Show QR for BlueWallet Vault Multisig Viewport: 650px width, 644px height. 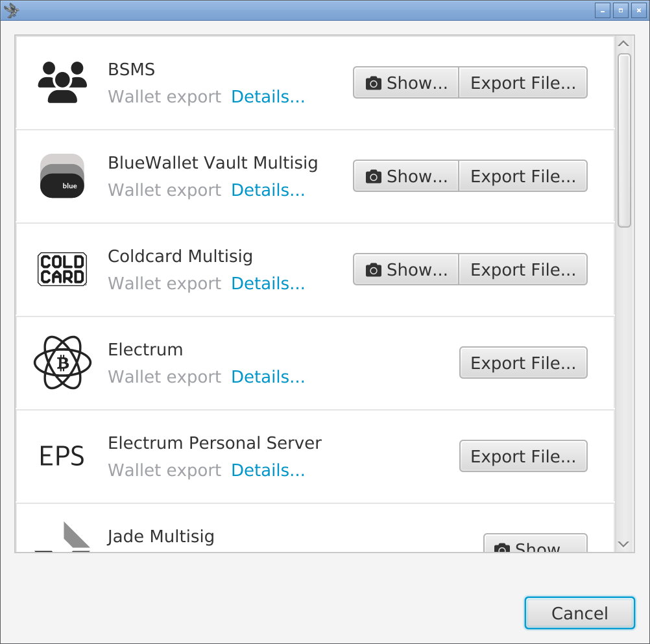point(406,176)
